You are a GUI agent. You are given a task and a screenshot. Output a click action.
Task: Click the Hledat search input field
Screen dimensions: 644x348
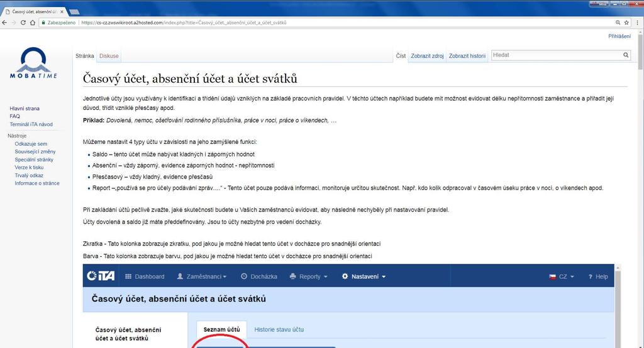[557, 55]
